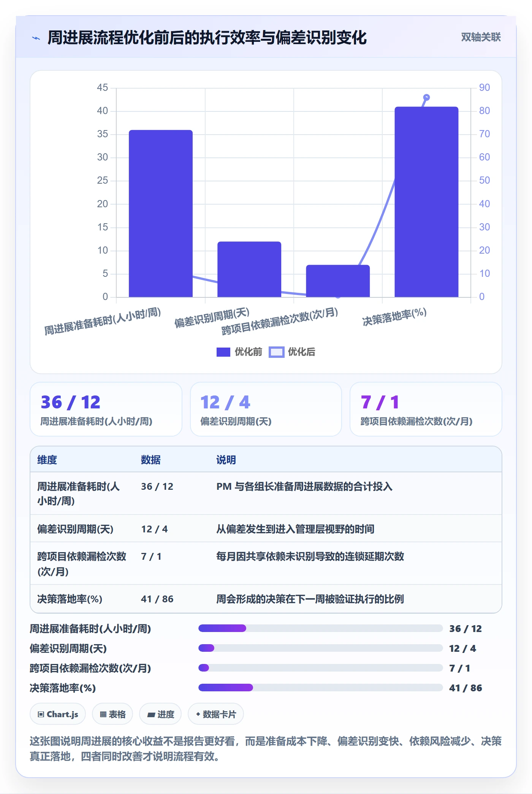Viewport: 532px width, 794px height.
Task: Click the 进度 tag chip
Action: [x=160, y=714]
